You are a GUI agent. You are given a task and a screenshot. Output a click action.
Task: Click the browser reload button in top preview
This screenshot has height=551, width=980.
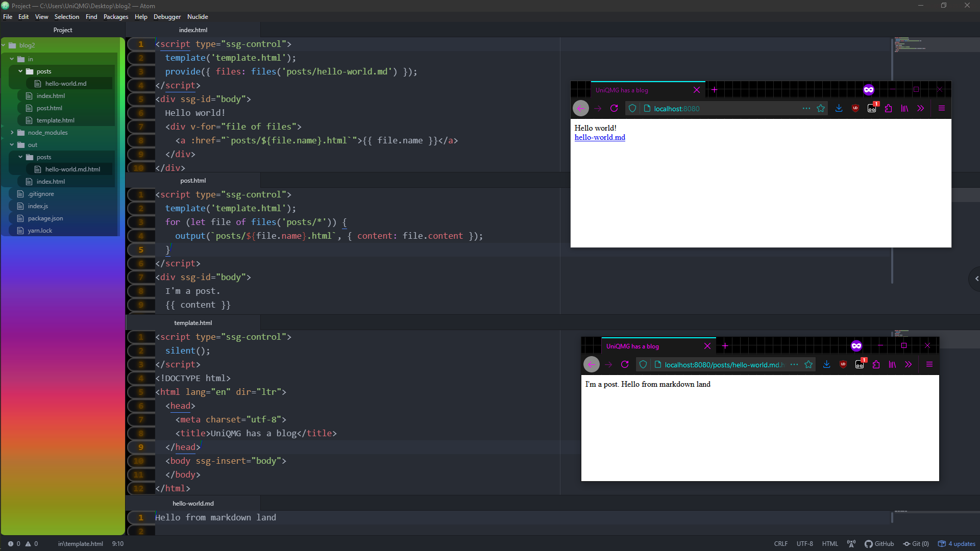pos(615,108)
